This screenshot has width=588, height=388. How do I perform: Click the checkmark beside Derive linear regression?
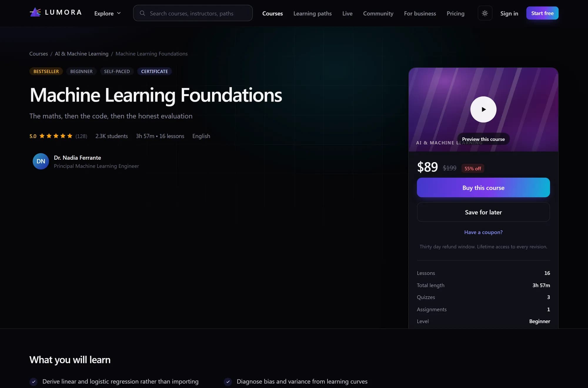[x=34, y=382]
